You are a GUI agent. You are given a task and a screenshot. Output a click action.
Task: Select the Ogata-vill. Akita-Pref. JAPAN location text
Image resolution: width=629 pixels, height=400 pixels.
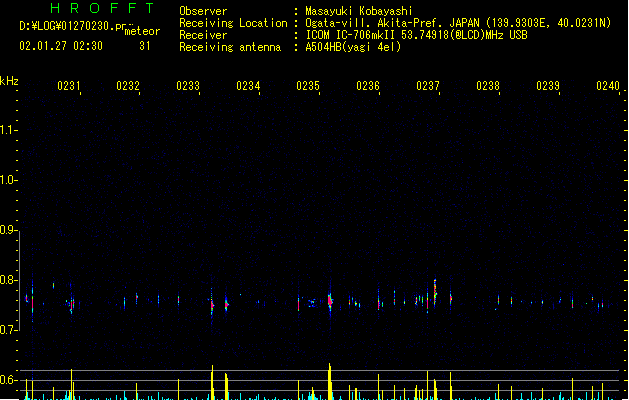tap(458, 23)
